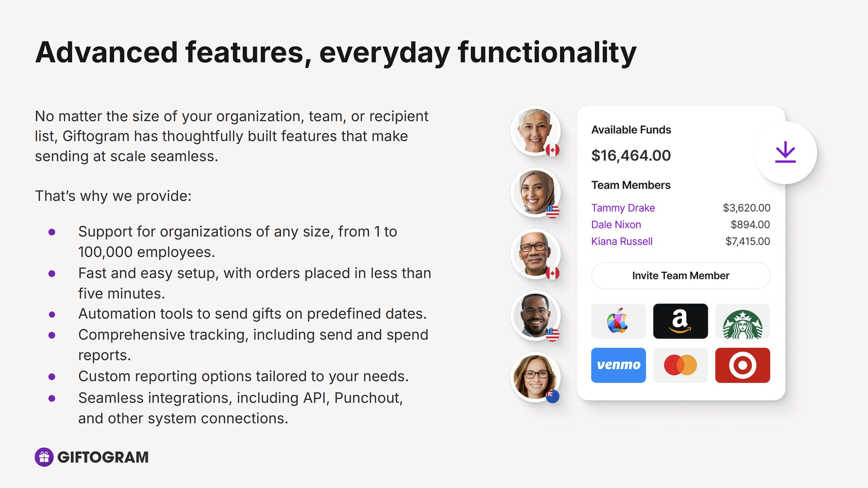Open the Invite Team Member button
The width and height of the screenshot is (868, 488).
(681, 275)
